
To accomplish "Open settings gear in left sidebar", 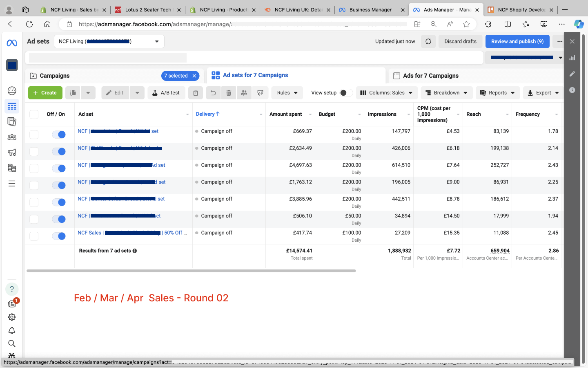I will (12, 317).
